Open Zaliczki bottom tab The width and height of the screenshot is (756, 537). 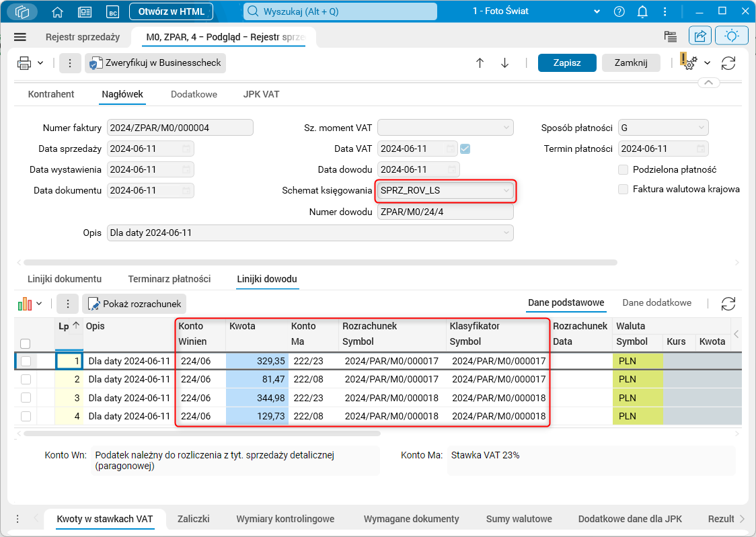(193, 519)
